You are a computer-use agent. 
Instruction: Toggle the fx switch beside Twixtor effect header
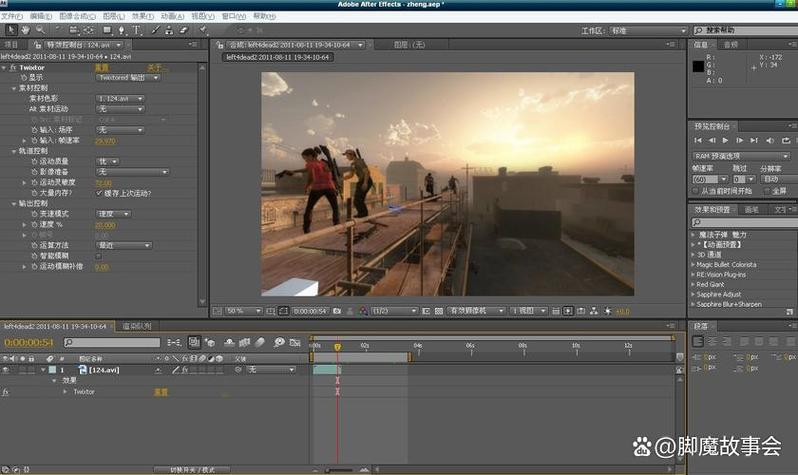(13, 67)
